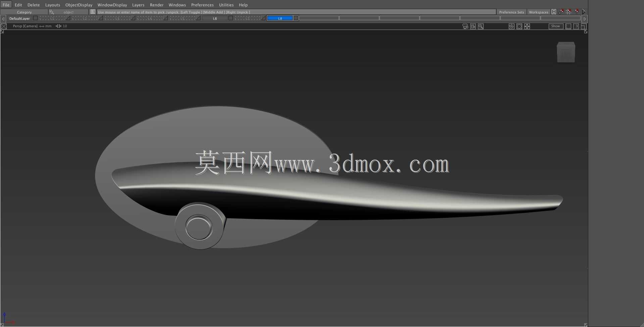Image resolution: width=644 pixels, height=327 pixels.
Task: Click the bottom-right corner resize handle
Action: tap(586, 325)
